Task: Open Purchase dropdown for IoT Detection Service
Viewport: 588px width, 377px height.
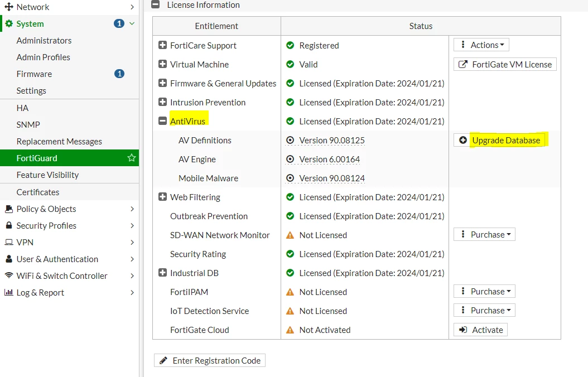Action: [484, 310]
